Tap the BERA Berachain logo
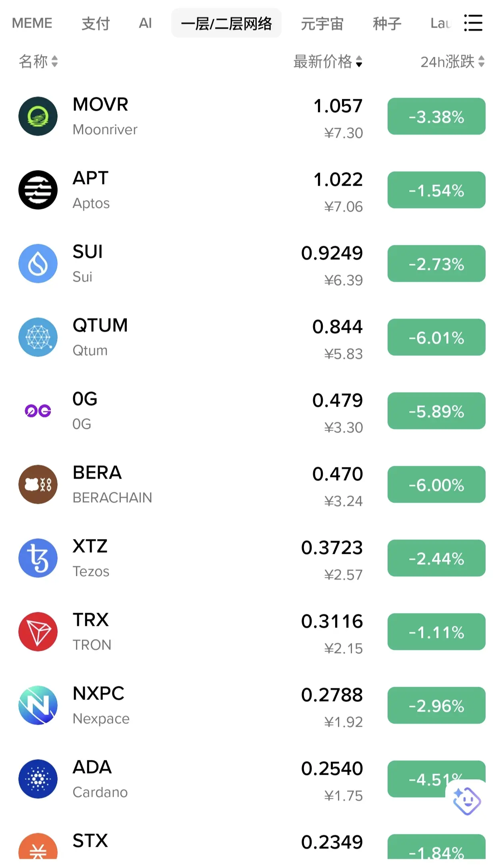504x866 pixels. pos(38,484)
